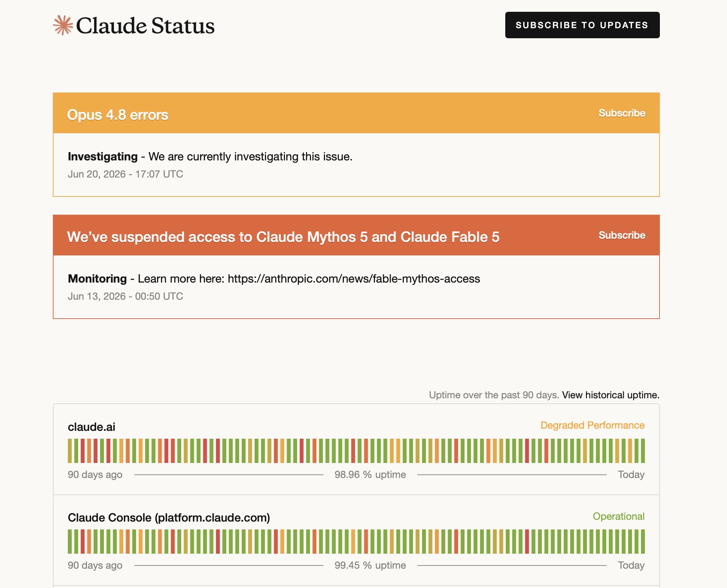Click the first Claude Console uptime bar
The width and height of the screenshot is (727, 588).
70,542
